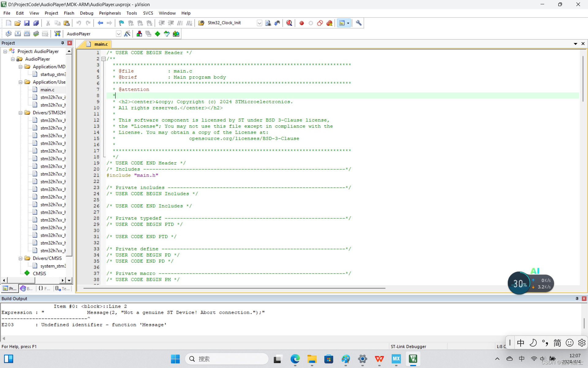Click the Download to flash LOAD icon
588x368 pixels.
57,34
